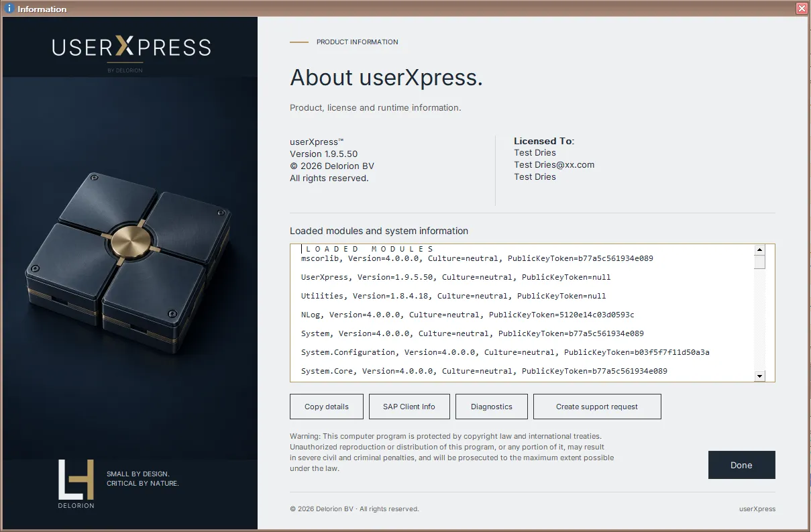Select the mscorlib module line
The height and width of the screenshot is (532, 811).
pos(477,258)
